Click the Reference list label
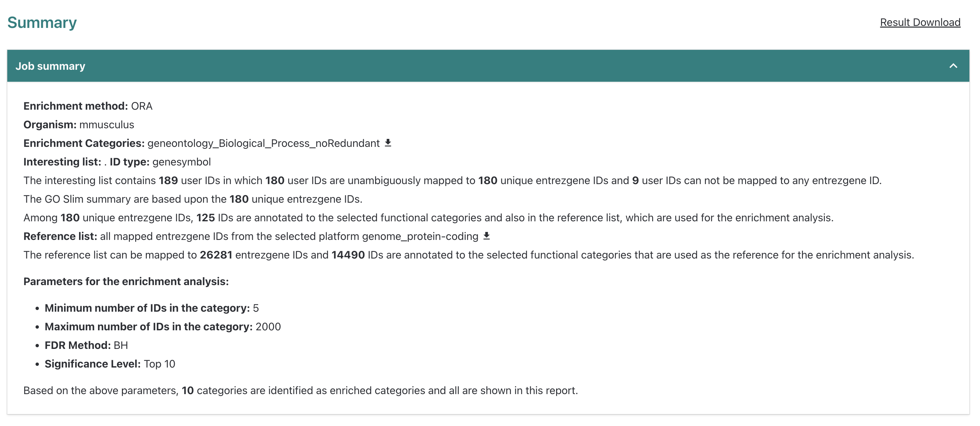 pos(60,236)
